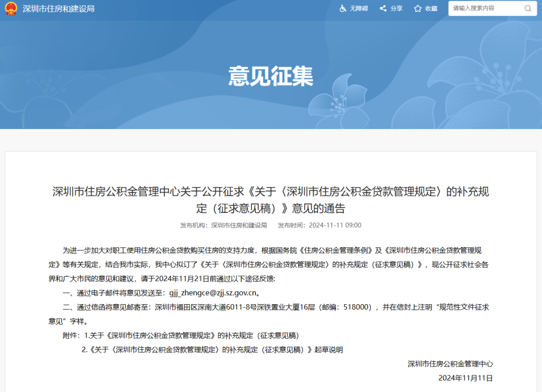Click the search magnifier icon
Image resolution: width=542 pixels, height=392 pixels.
[x=528, y=9]
